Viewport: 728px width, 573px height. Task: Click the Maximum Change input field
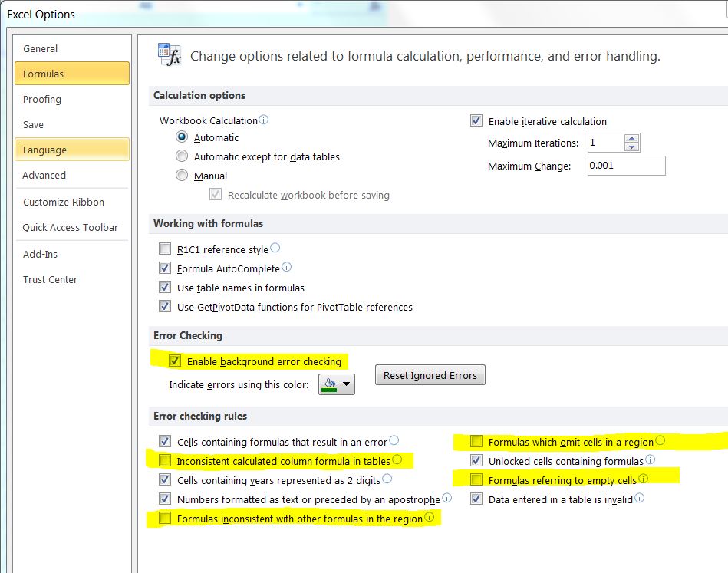click(626, 166)
